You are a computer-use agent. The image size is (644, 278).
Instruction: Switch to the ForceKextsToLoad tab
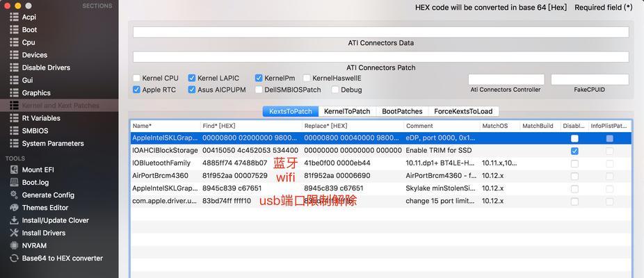[464, 111]
